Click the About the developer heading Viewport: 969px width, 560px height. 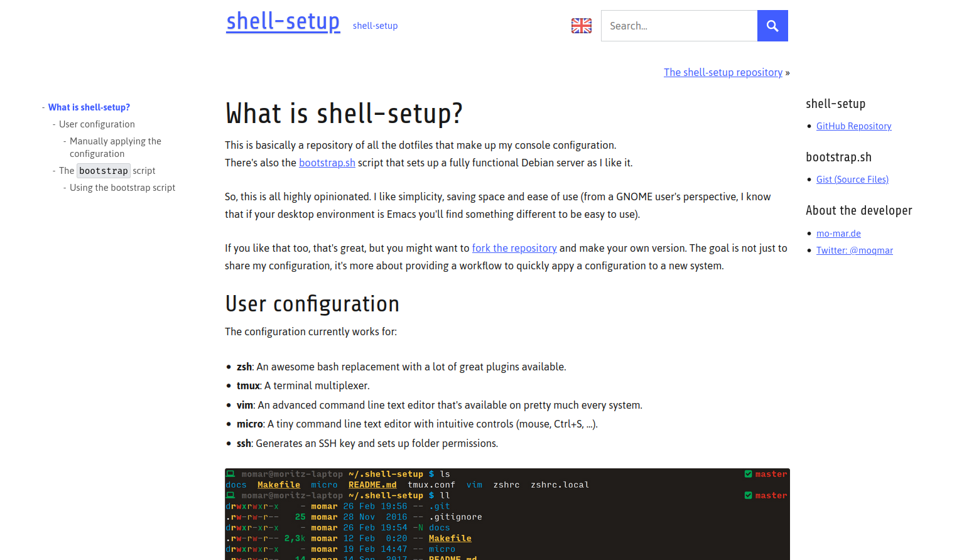[858, 211]
